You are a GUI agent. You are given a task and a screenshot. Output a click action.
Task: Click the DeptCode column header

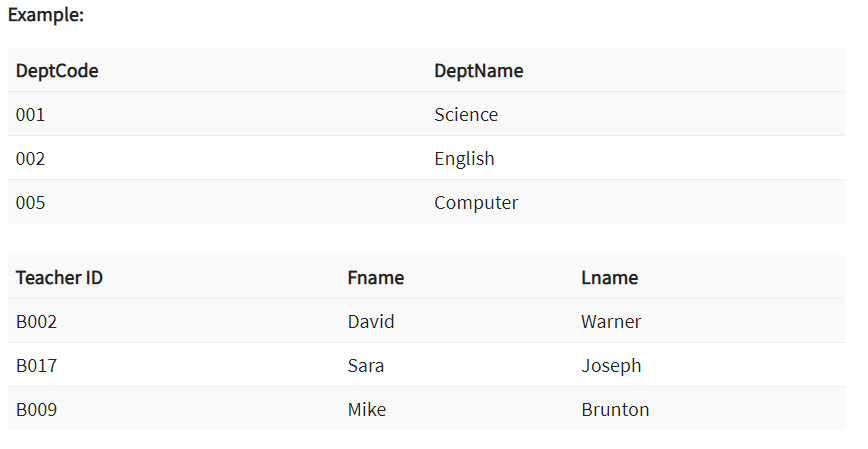(x=57, y=71)
